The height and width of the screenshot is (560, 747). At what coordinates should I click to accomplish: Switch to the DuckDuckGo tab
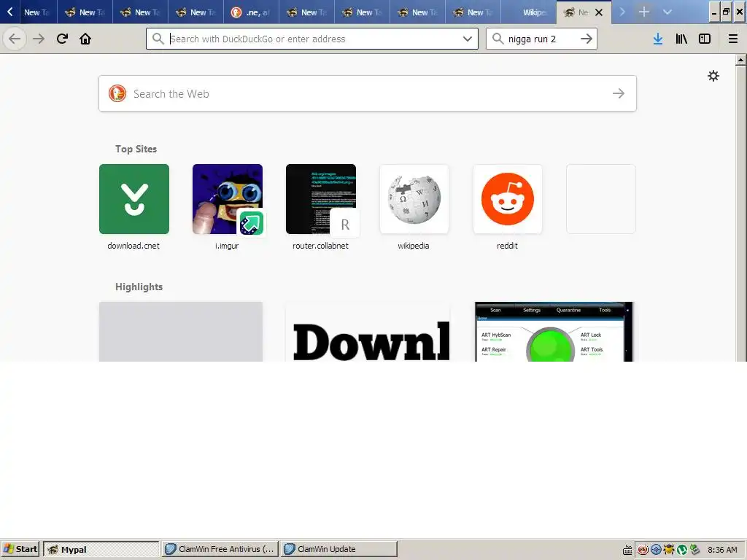coord(251,12)
